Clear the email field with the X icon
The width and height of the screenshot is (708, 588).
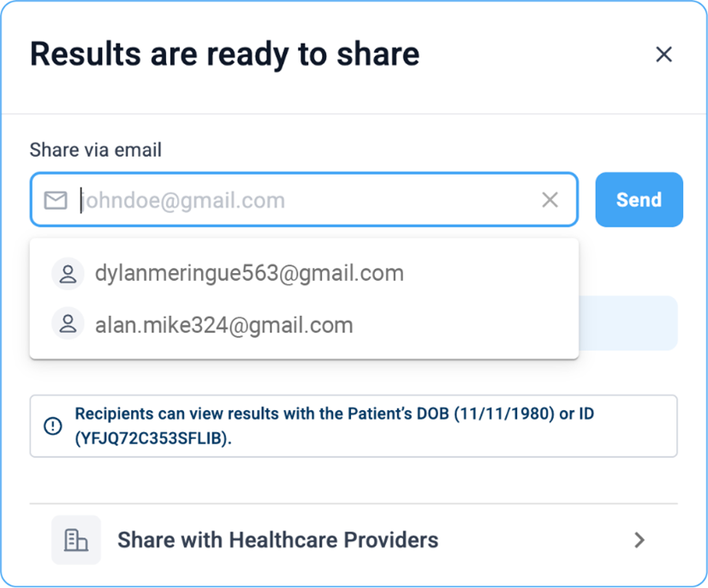[x=550, y=200]
